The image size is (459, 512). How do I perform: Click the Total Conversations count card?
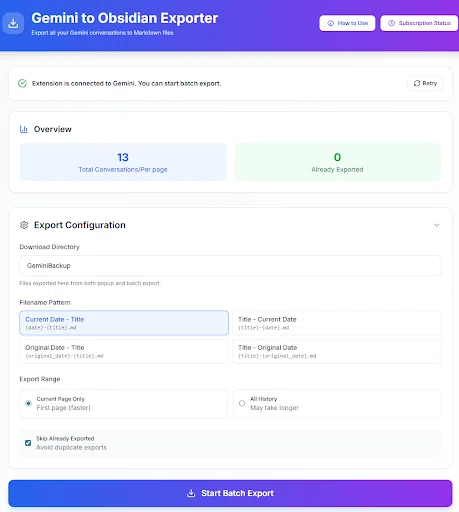coord(123,162)
